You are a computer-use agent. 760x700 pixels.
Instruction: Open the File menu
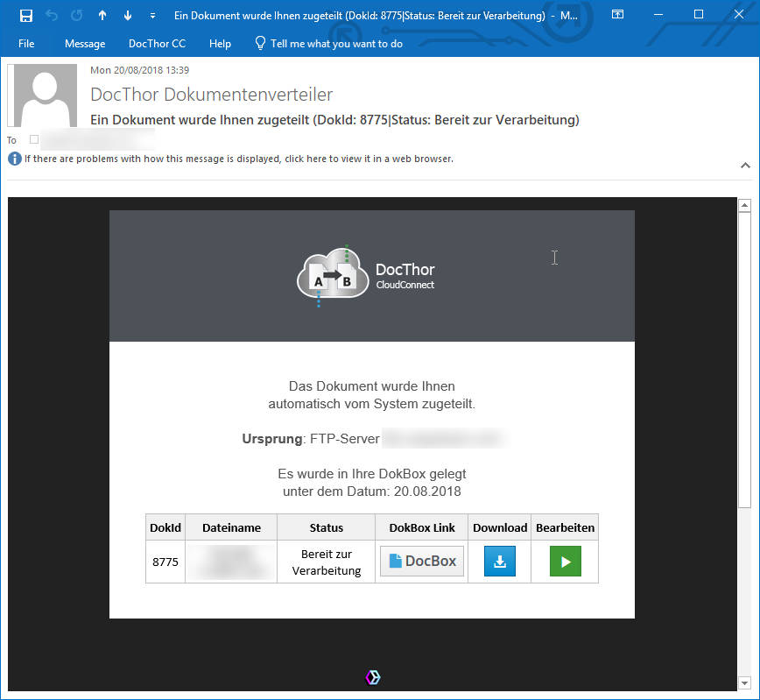pos(26,44)
